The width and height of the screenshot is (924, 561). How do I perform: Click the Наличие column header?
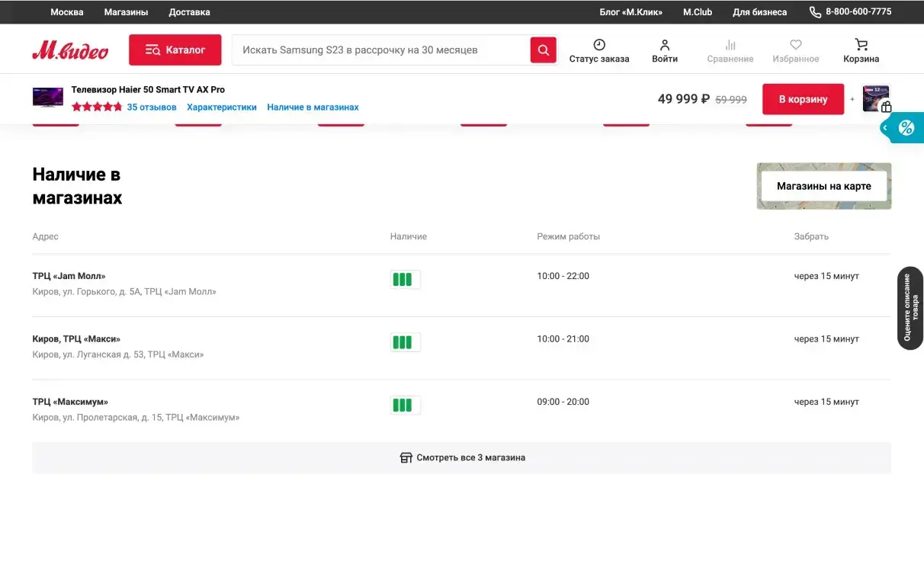tap(409, 236)
